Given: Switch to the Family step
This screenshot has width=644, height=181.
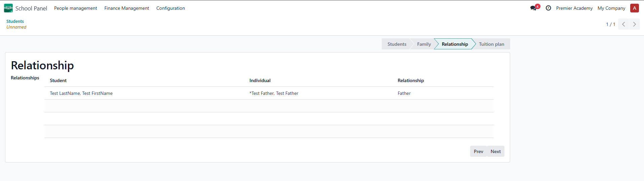Looking at the screenshot, I should 424,44.
